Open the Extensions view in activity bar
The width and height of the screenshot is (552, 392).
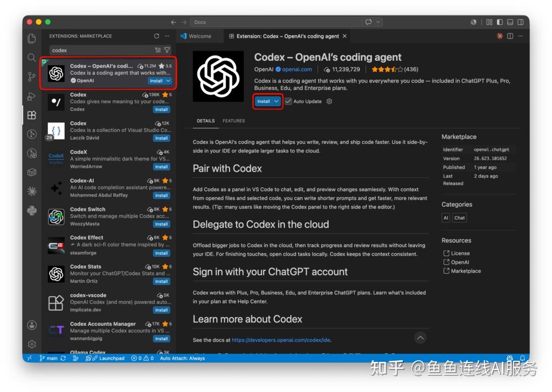coord(32,115)
